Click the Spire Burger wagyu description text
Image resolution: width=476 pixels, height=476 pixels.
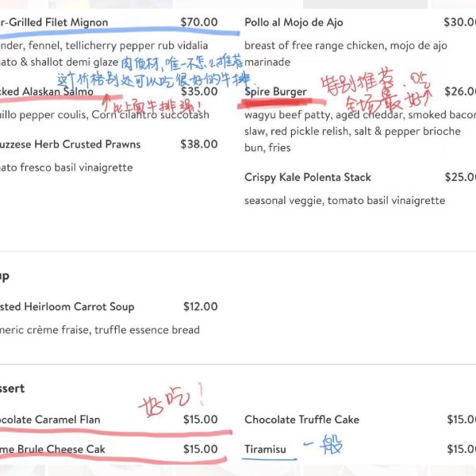coord(360,131)
